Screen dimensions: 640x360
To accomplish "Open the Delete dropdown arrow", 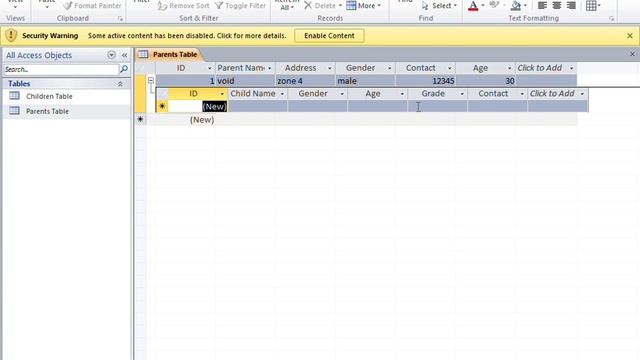I will 340,5.
